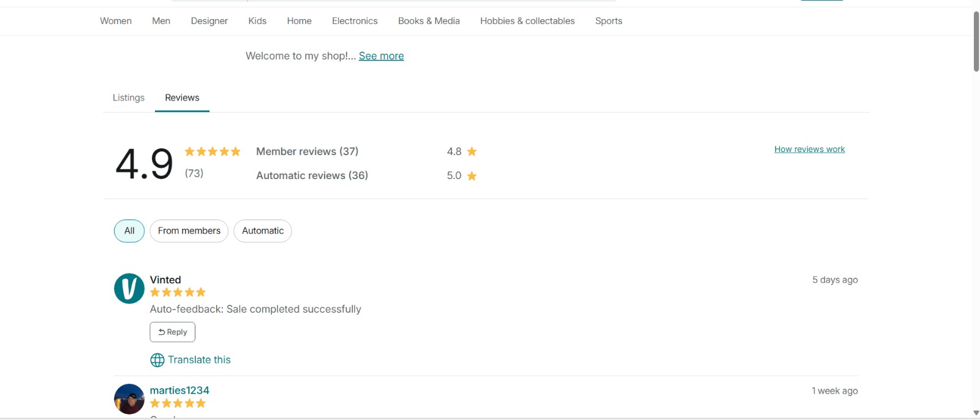Image resolution: width=980 pixels, height=420 pixels.
Task: Select the All reviews filter
Action: [129, 231]
